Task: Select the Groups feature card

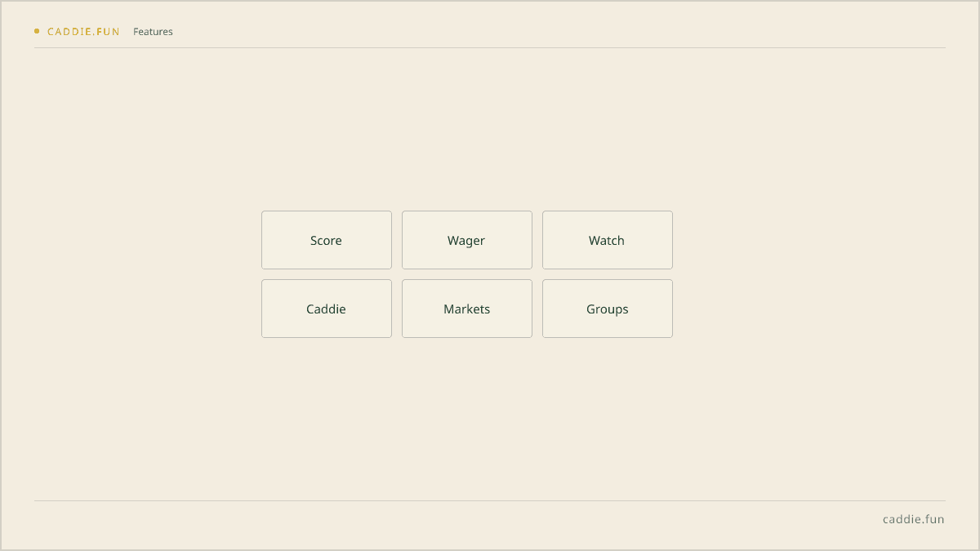Action: pos(608,309)
